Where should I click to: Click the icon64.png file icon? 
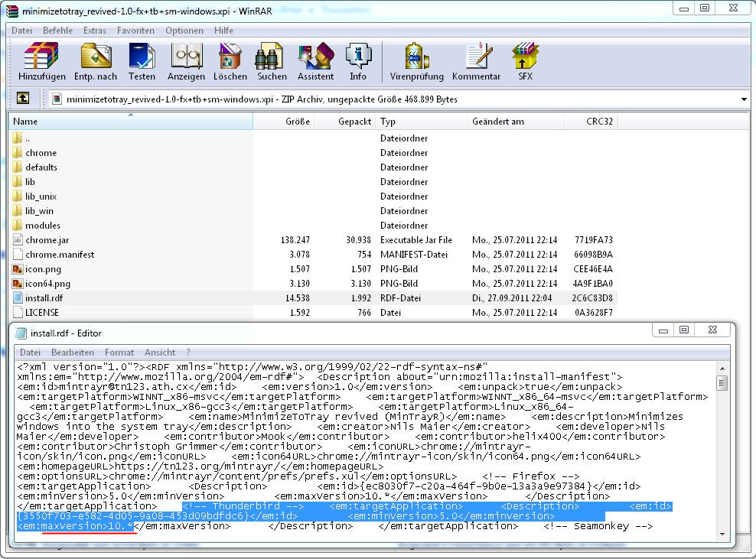click(x=18, y=284)
